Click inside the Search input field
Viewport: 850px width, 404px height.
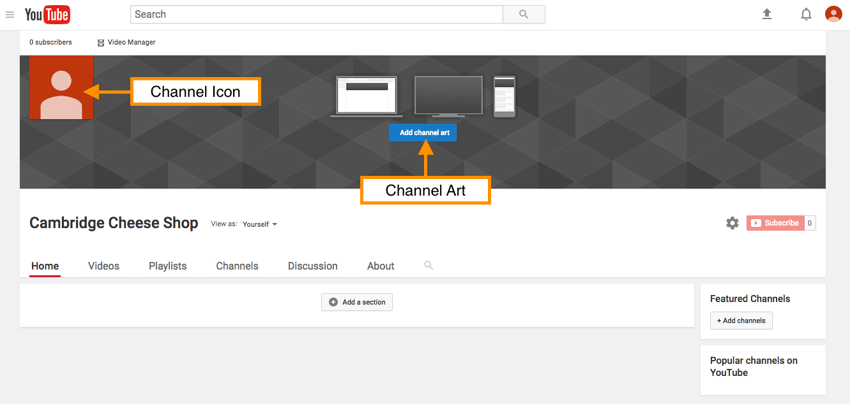(x=317, y=15)
